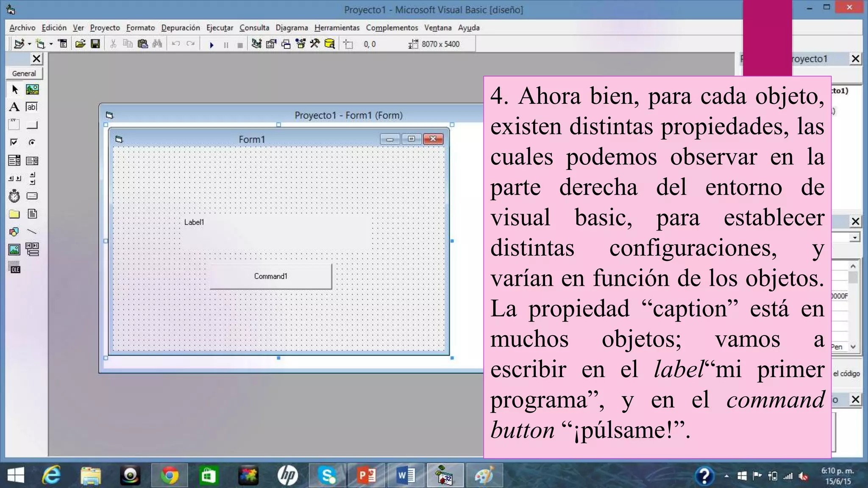This screenshot has width=868, height=488.
Task: Select the Frame control tool
Action: point(14,125)
